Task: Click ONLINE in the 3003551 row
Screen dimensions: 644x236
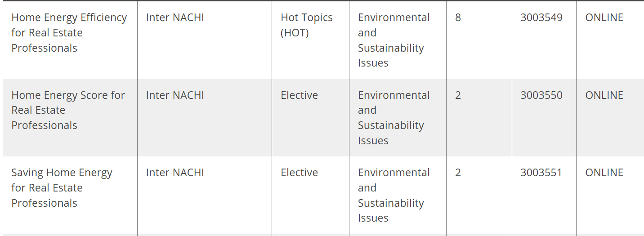Action: pyautogui.click(x=604, y=173)
